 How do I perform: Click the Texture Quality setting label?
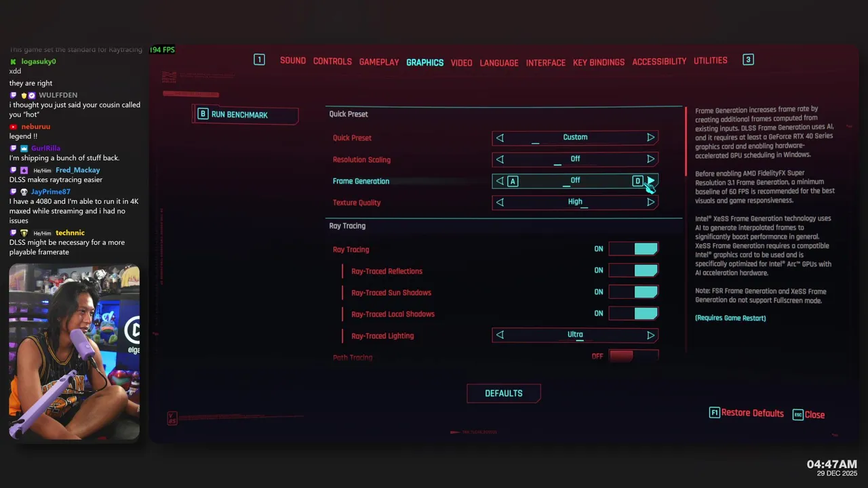(x=357, y=203)
